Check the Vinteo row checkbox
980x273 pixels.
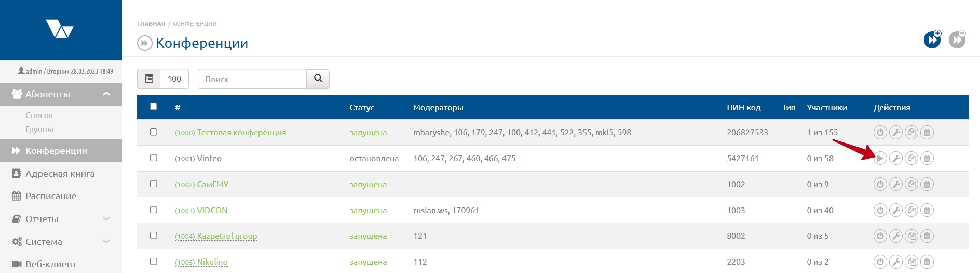(153, 158)
